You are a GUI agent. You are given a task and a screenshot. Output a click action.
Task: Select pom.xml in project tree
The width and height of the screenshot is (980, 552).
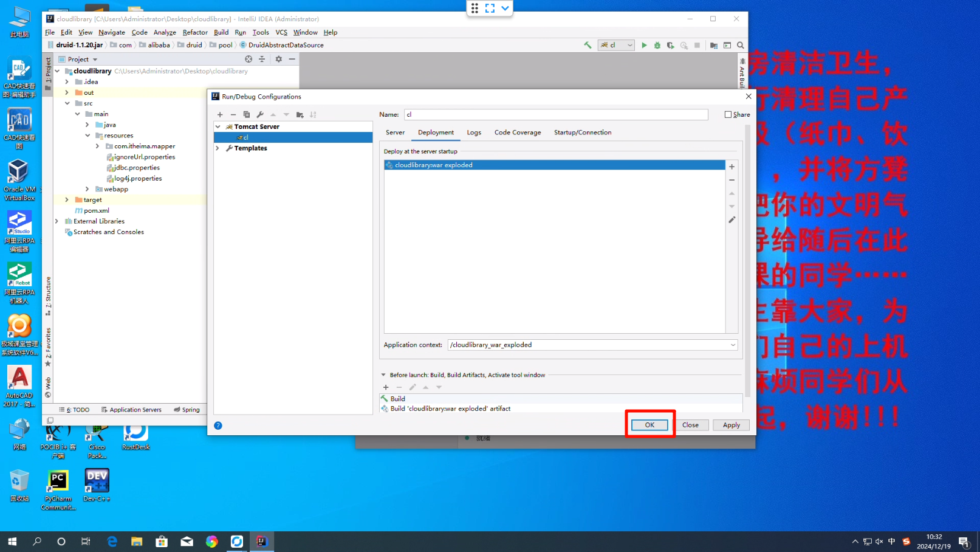91,211
